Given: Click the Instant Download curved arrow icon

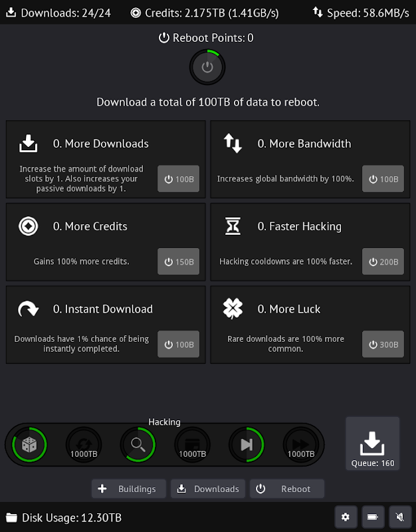Looking at the screenshot, I should [x=28, y=309].
